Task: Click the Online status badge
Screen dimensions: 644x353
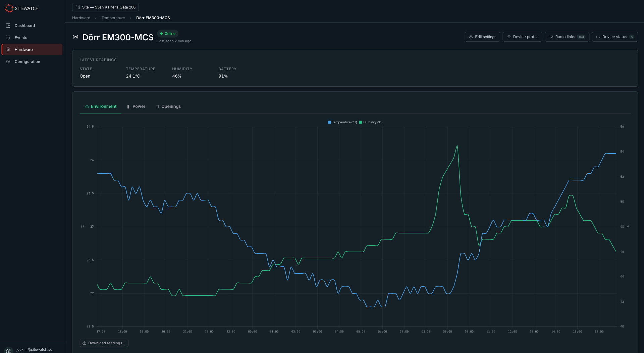Action: click(x=168, y=34)
